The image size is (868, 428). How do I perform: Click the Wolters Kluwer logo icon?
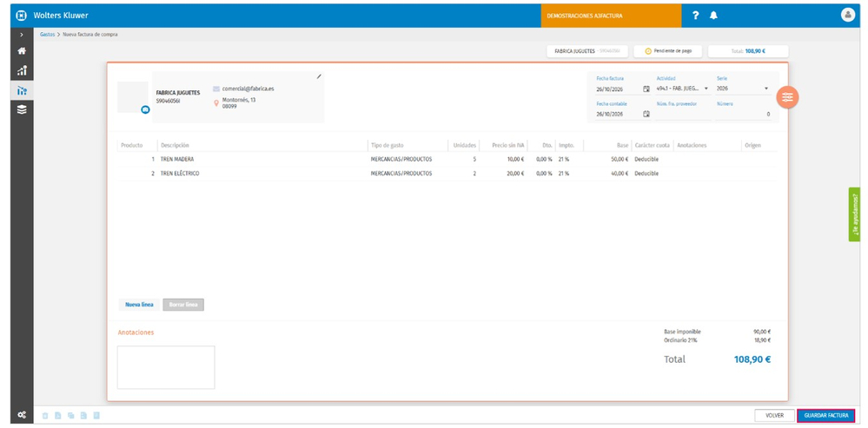coord(22,16)
